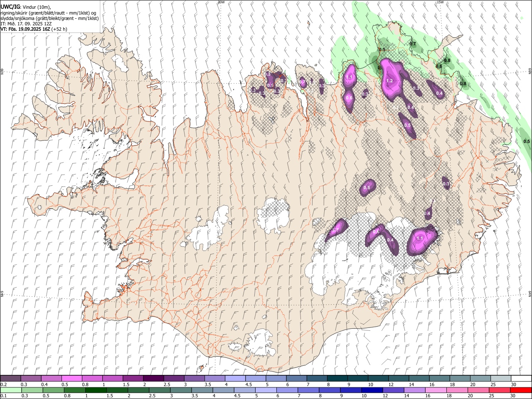Pick the light purple 14–16 rain legend swatch

(415, 390)
